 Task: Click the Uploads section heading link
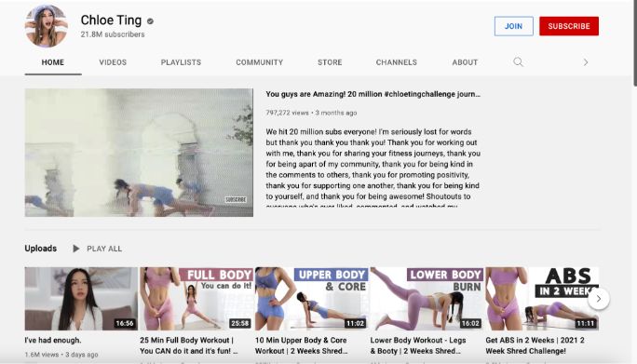[x=41, y=249]
